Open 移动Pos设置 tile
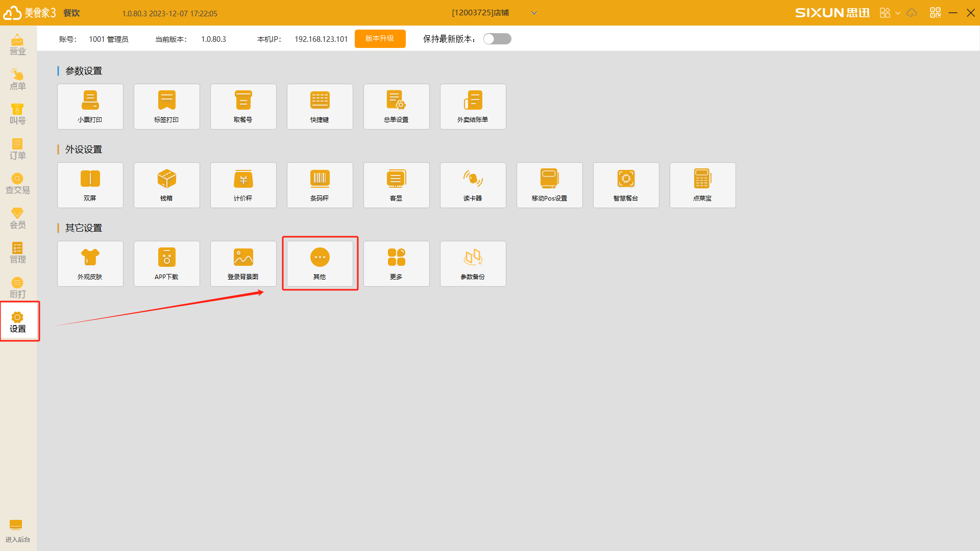Image resolution: width=980 pixels, height=551 pixels. 550,185
